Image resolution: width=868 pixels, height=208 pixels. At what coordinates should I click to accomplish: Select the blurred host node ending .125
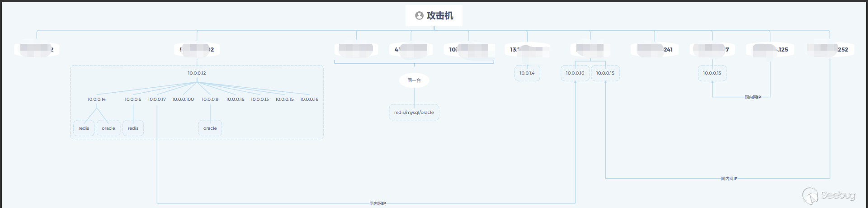(x=770, y=49)
